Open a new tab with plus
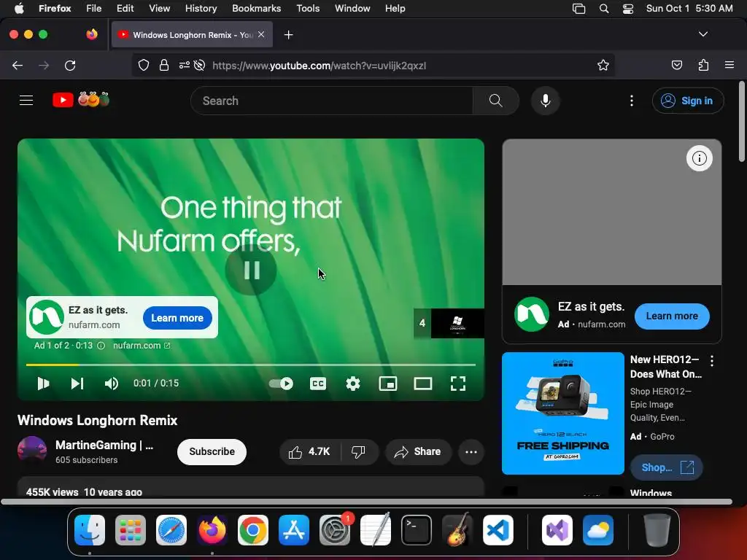Screen dimensions: 747x560 [288, 35]
